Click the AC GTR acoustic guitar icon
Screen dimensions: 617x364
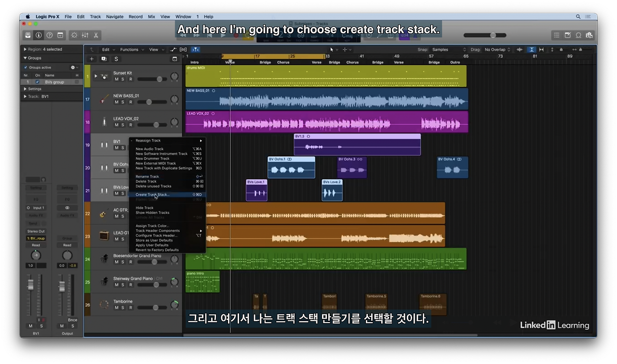(x=104, y=213)
